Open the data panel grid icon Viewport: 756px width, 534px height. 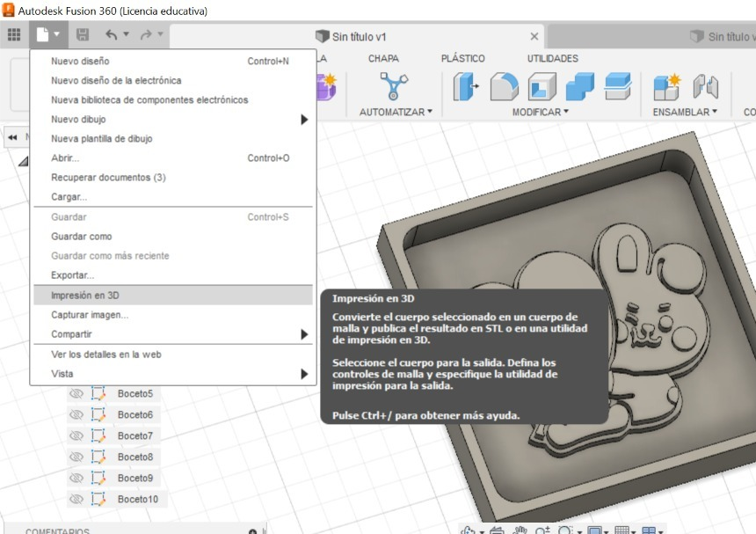point(14,34)
